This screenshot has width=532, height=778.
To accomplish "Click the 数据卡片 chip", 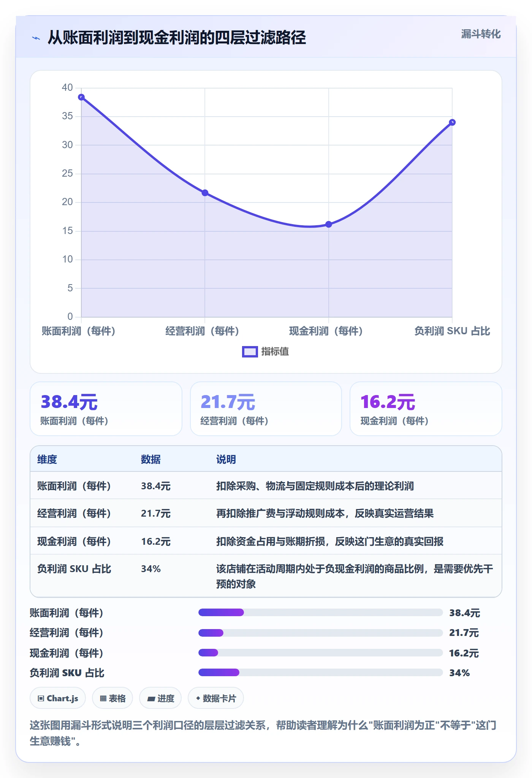I will [x=216, y=698].
